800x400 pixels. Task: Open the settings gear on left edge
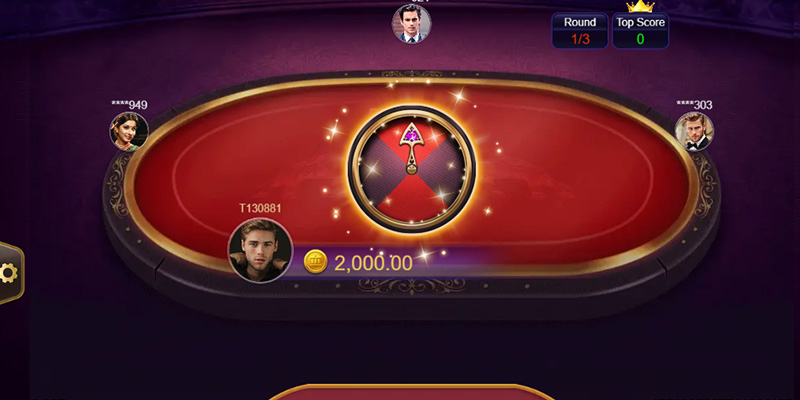point(9,273)
